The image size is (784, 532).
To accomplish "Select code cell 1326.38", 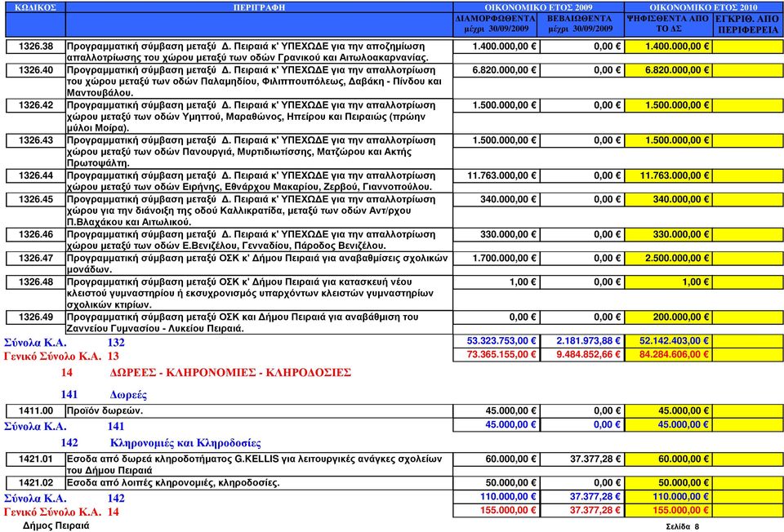I will pos(35,47).
